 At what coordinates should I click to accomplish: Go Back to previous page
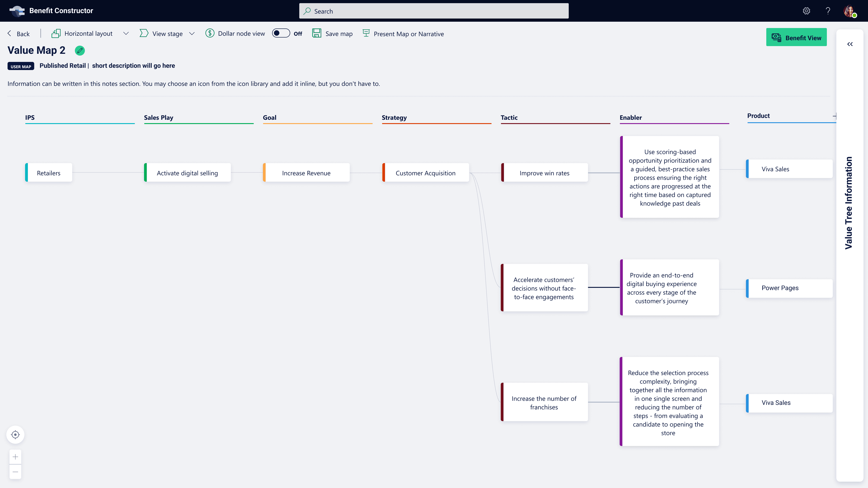[x=19, y=34]
